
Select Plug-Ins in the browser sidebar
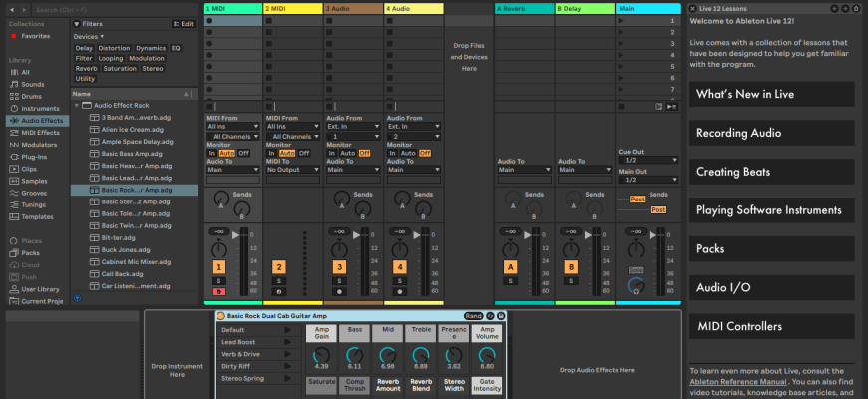click(34, 157)
